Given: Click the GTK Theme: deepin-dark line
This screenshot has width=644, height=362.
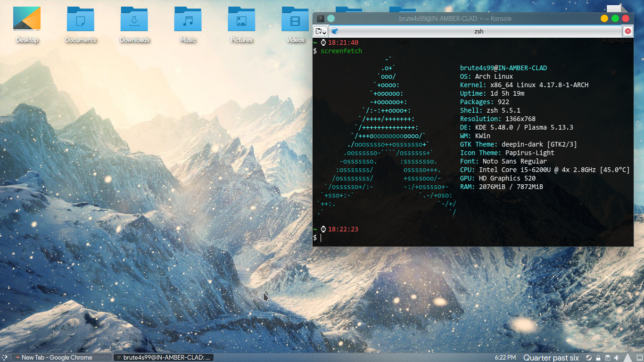Looking at the screenshot, I should 519,144.
